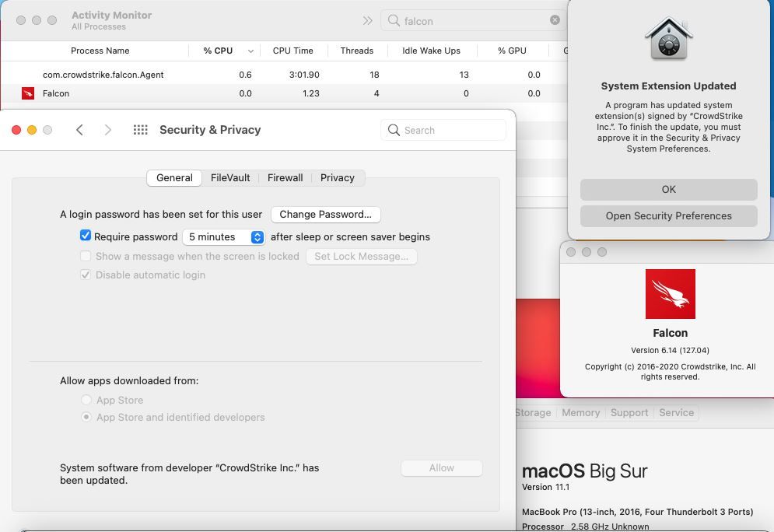Sort by Idle Wake Ups column
This screenshot has width=774, height=532.
coord(432,51)
